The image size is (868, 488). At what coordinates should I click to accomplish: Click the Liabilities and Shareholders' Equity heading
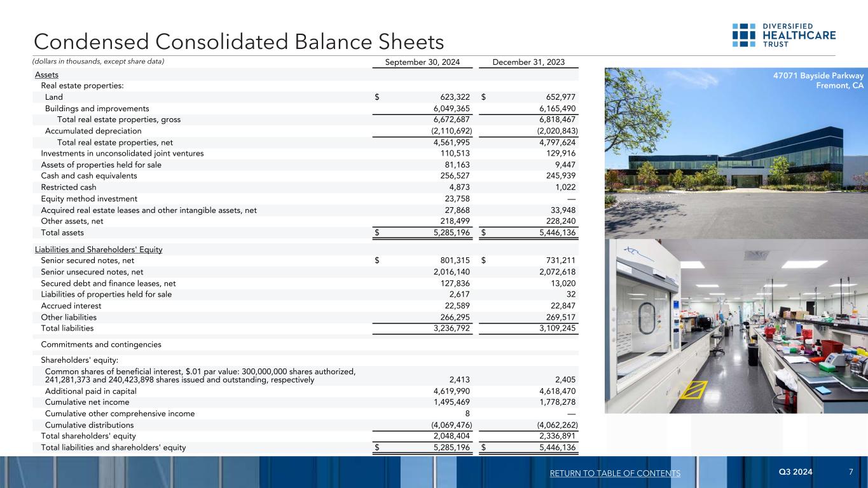click(x=99, y=249)
